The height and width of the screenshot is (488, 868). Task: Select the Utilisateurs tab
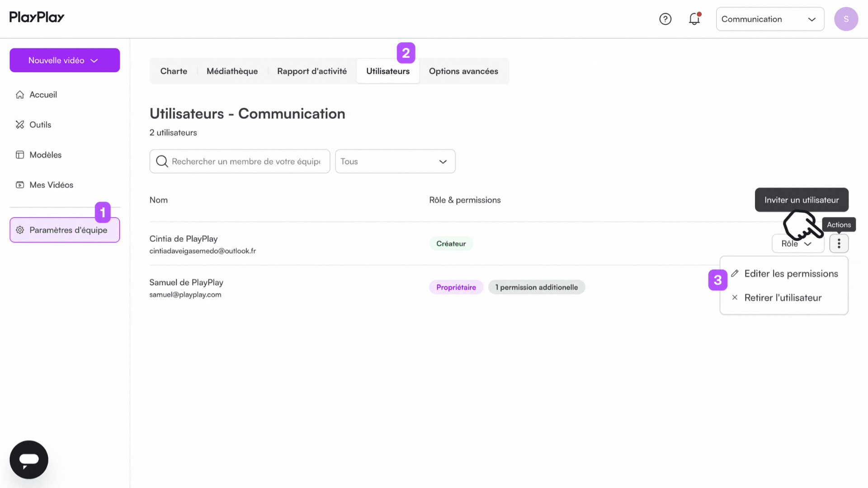pos(388,71)
